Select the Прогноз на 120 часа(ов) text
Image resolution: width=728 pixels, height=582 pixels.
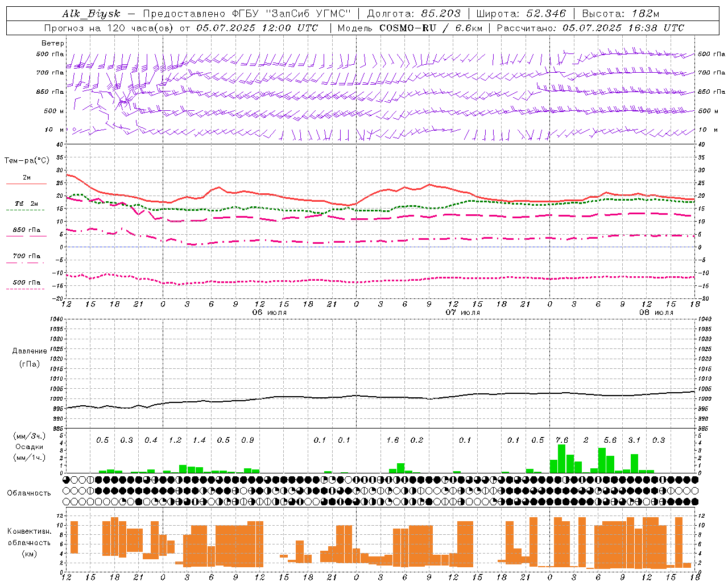point(110,28)
